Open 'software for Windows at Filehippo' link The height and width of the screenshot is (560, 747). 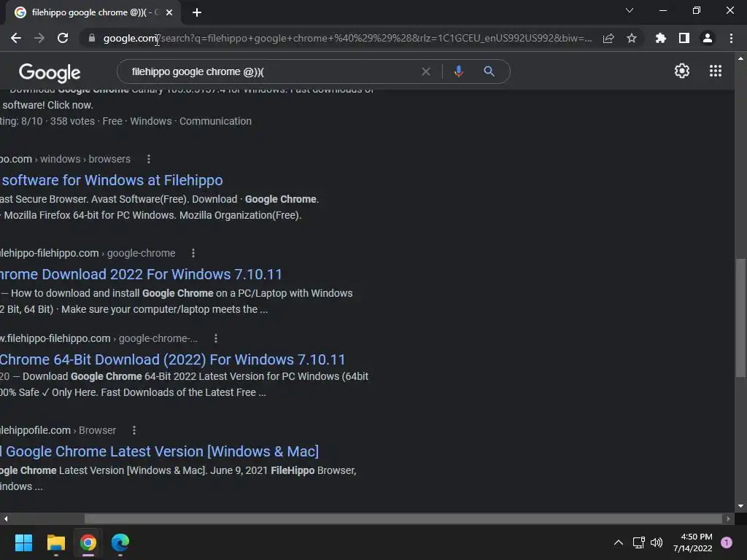112,180
